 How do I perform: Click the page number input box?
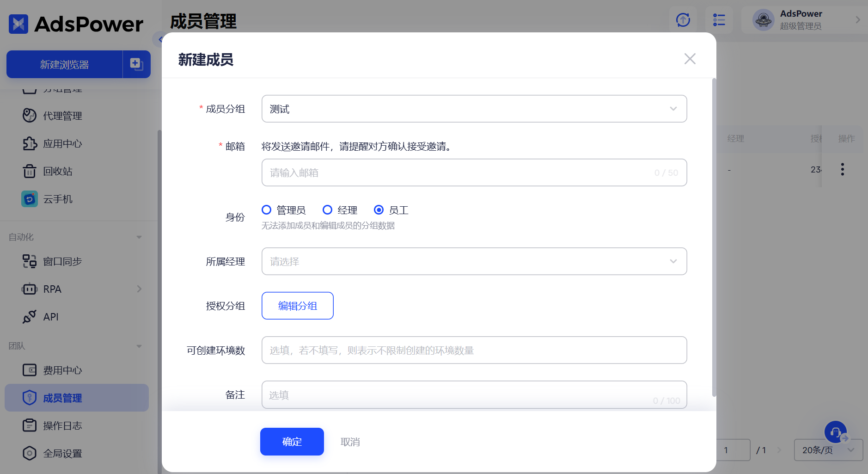[733, 450]
